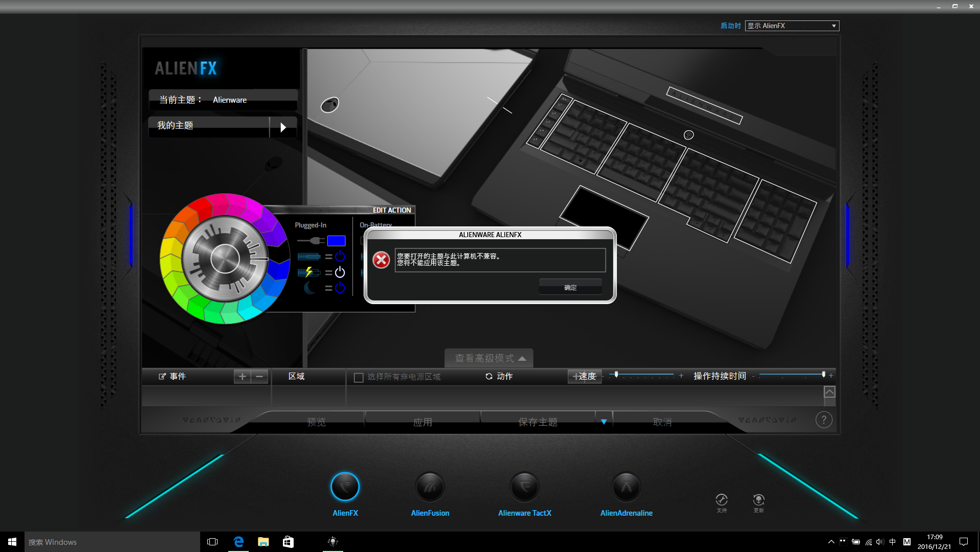Click 确定 to dismiss the error dialog
The image size is (980, 552).
coord(570,287)
